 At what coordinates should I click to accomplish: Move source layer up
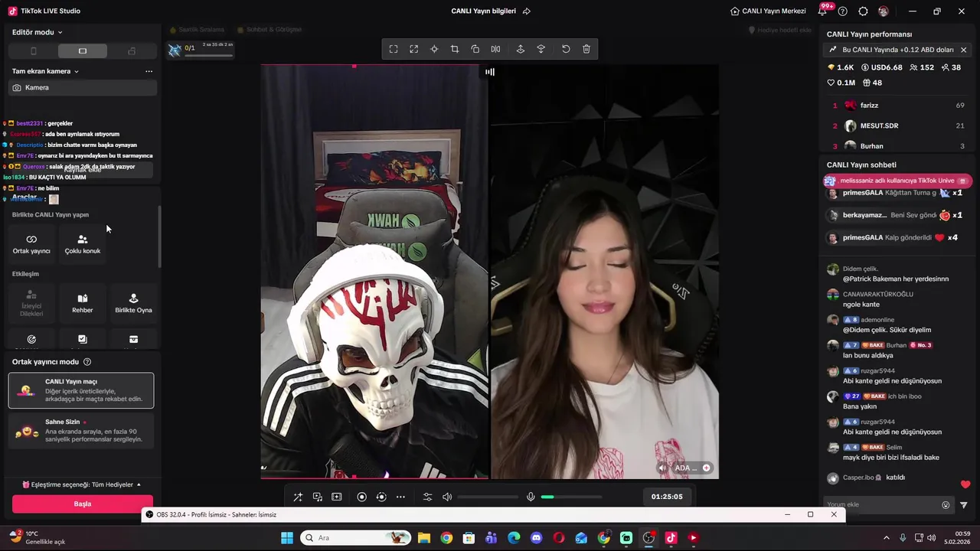tap(521, 49)
